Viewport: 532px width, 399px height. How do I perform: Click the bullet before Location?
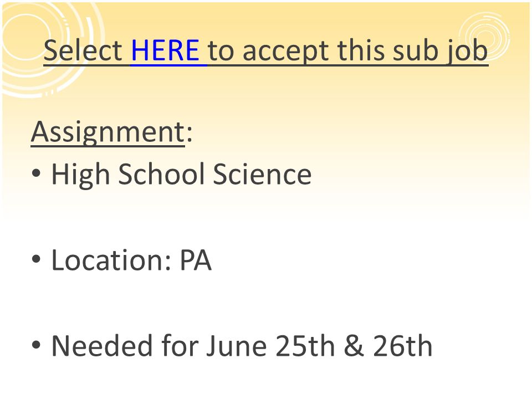36,259
